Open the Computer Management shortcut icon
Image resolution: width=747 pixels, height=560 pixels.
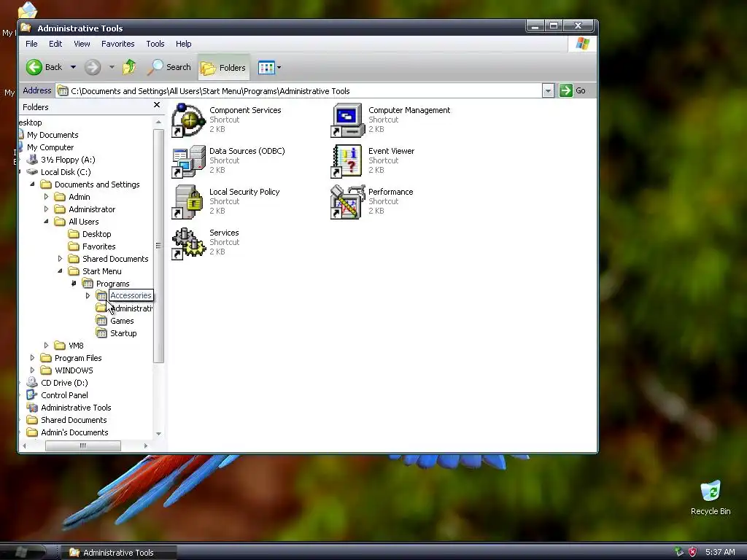tap(347, 120)
